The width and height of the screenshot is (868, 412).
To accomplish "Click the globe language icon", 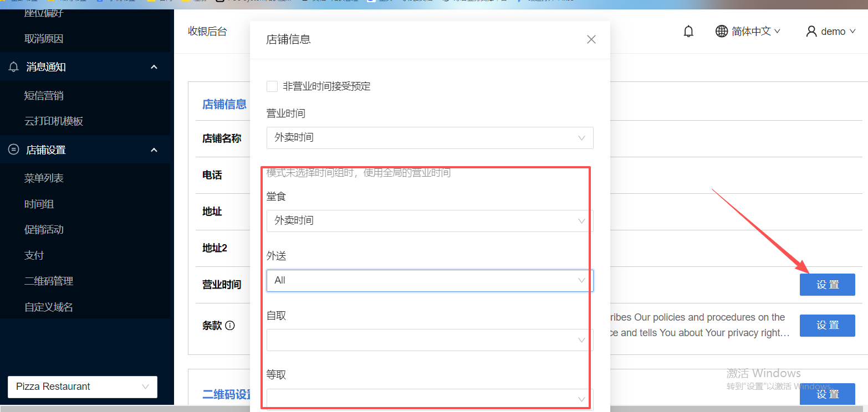I will [x=721, y=32].
